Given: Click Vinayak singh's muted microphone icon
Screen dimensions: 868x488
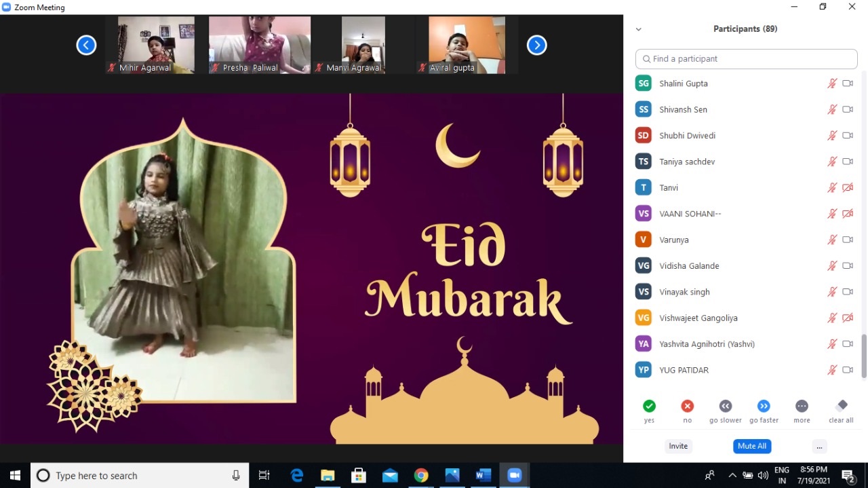Looking at the screenshot, I should point(832,292).
